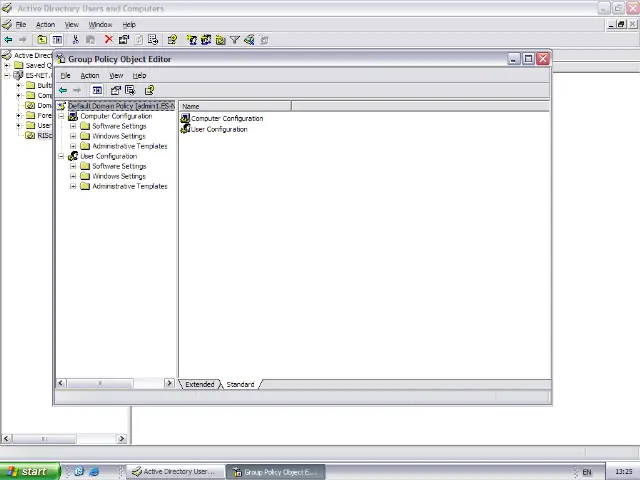Viewport: 640px width, 480px height.
Task: Open Help menu in Group Policy Object Editor
Action: (139, 76)
